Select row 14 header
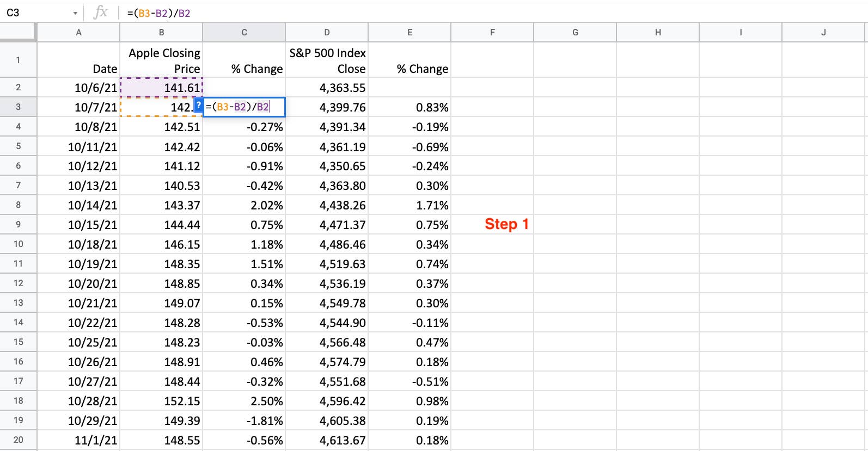This screenshot has height=451, width=868. coord(18,322)
